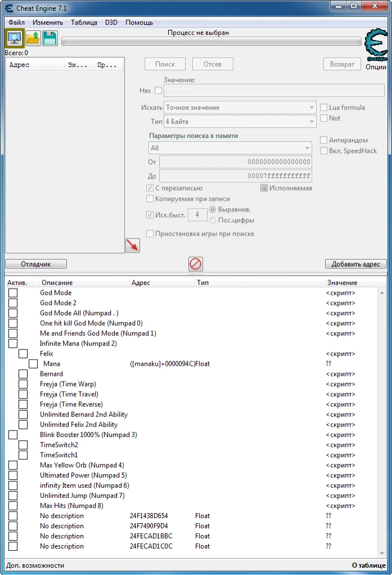This screenshot has height=575, width=392.
Task: Select address 24F1438D654 cell
Action: tap(148, 515)
